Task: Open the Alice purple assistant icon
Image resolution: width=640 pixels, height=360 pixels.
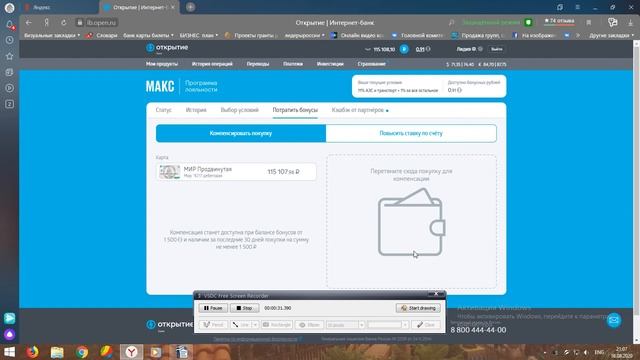Action: coord(9,335)
